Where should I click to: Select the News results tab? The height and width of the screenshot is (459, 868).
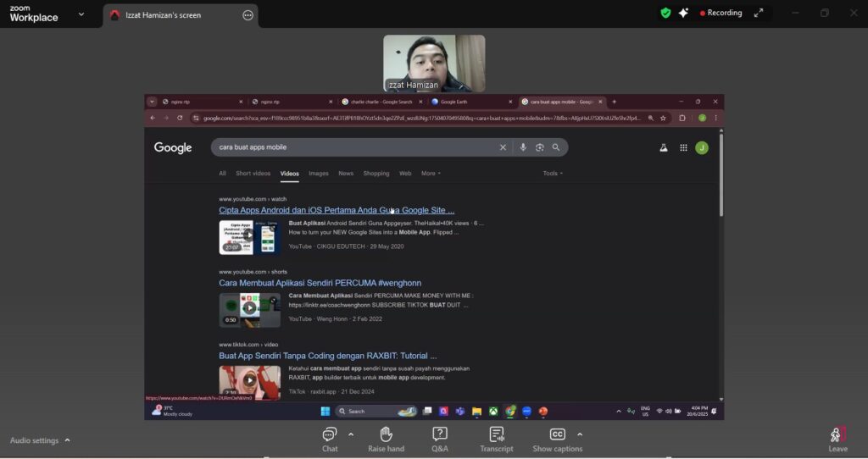pyautogui.click(x=346, y=173)
